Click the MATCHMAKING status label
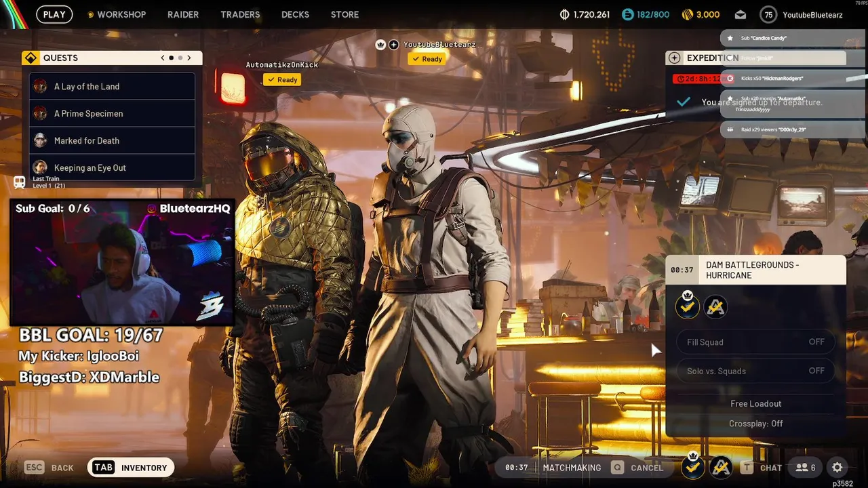This screenshot has width=868, height=488. click(572, 468)
